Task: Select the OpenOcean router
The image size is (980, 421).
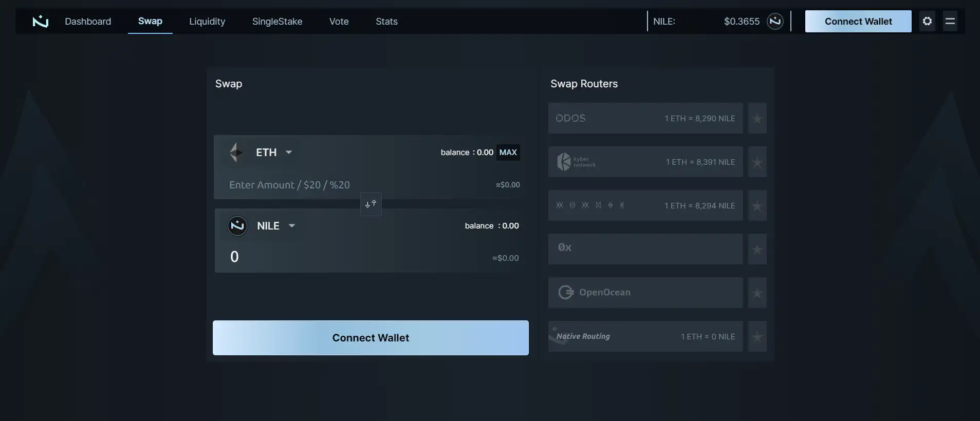Action: tap(645, 293)
